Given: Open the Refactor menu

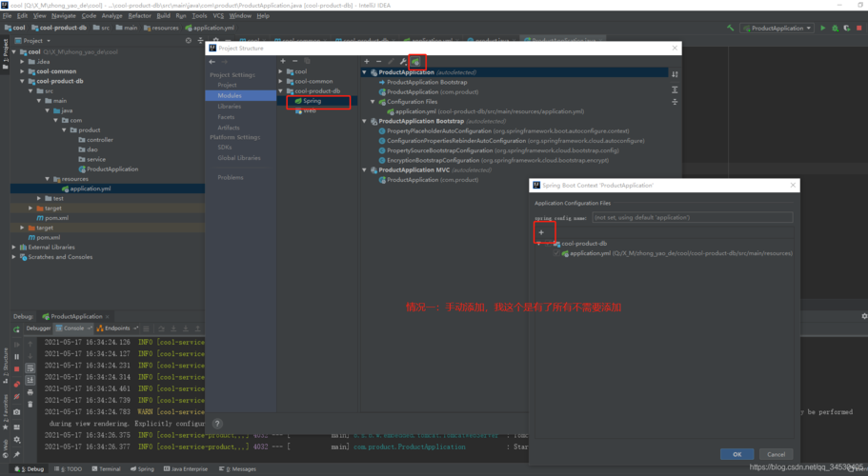Looking at the screenshot, I should coord(139,16).
